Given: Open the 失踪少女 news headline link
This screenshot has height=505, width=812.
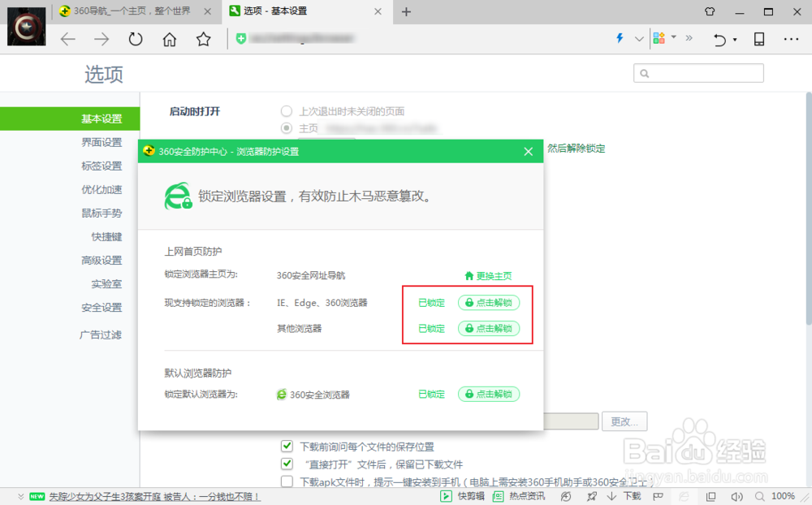Looking at the screenshot, I should pos(154,497).
